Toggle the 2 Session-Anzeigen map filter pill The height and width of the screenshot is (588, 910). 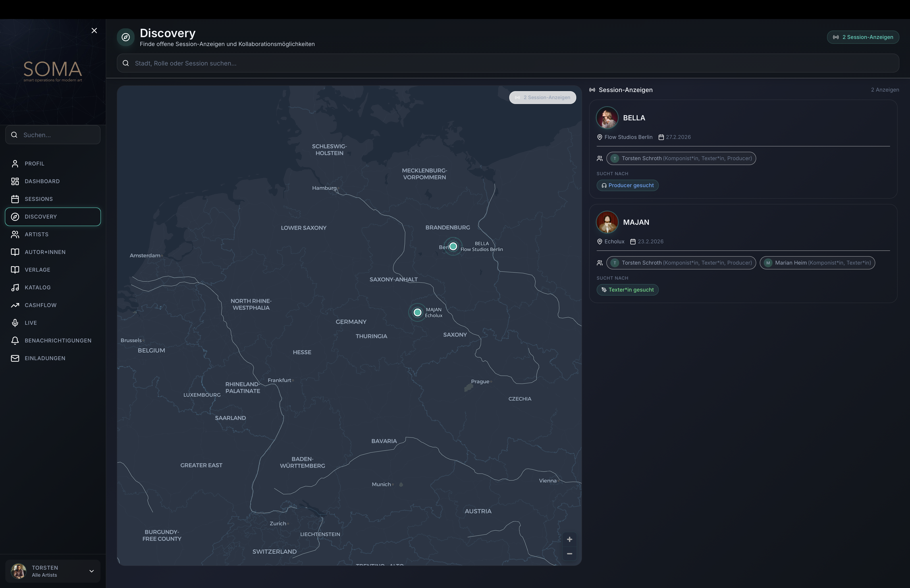(x=543, y=97)
